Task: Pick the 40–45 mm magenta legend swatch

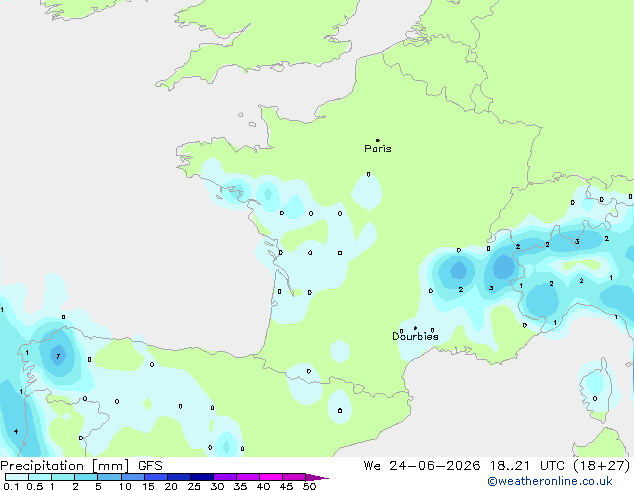Action: point(271,477)
